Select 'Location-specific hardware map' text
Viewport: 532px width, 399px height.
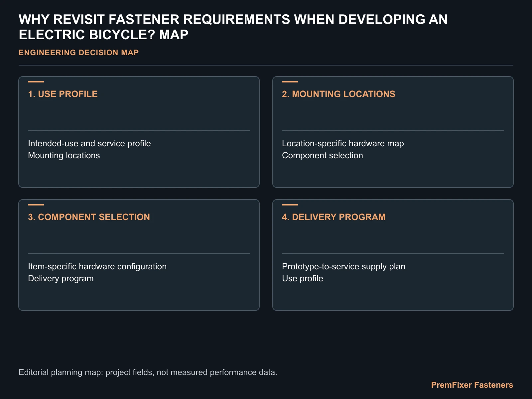tap(343, 144)
